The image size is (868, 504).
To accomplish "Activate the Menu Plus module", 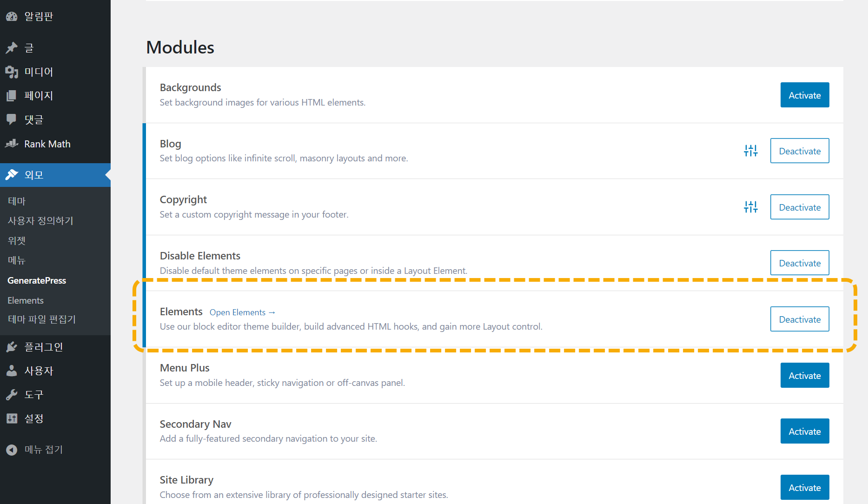I will [x=805, y=375].
